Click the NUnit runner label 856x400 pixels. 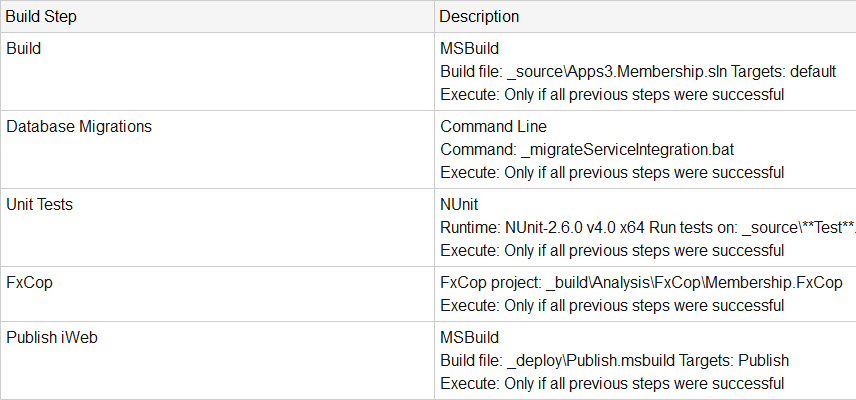pos(459,205)
